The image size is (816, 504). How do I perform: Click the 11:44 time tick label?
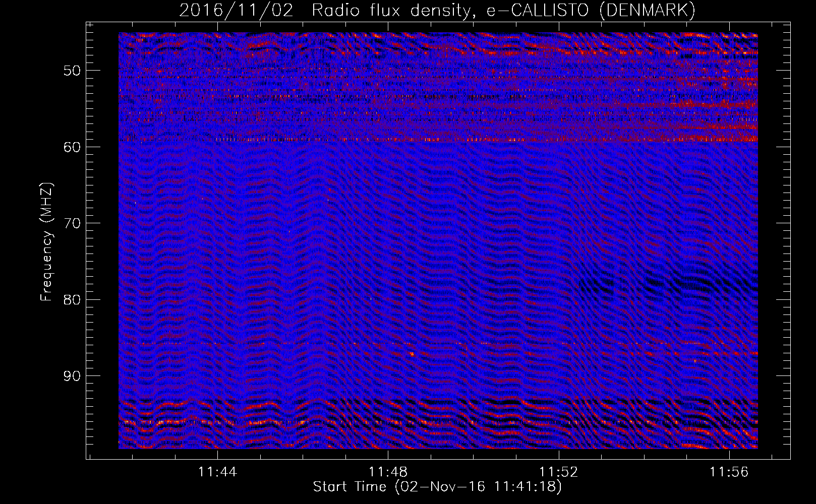tap(218, 472)
